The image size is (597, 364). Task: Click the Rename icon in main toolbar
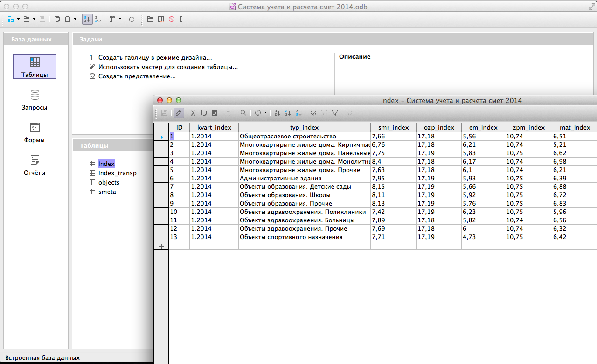(x=182, y=19)
